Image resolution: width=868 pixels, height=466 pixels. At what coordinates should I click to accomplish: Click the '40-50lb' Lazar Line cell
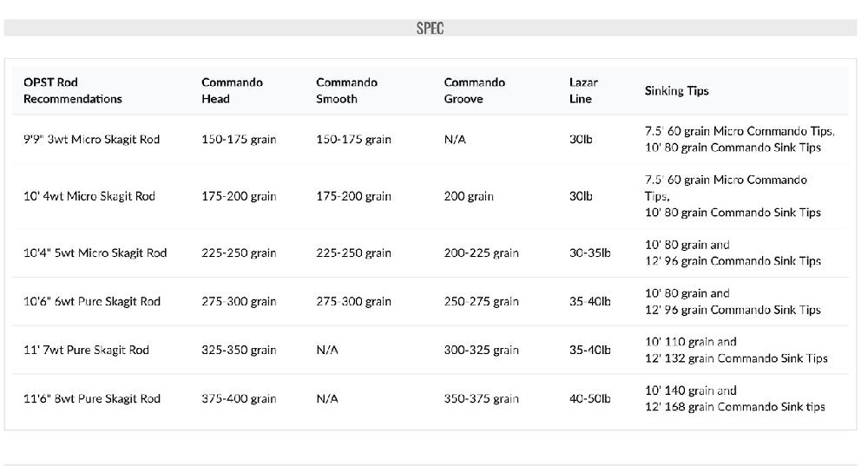click(589, 399)
